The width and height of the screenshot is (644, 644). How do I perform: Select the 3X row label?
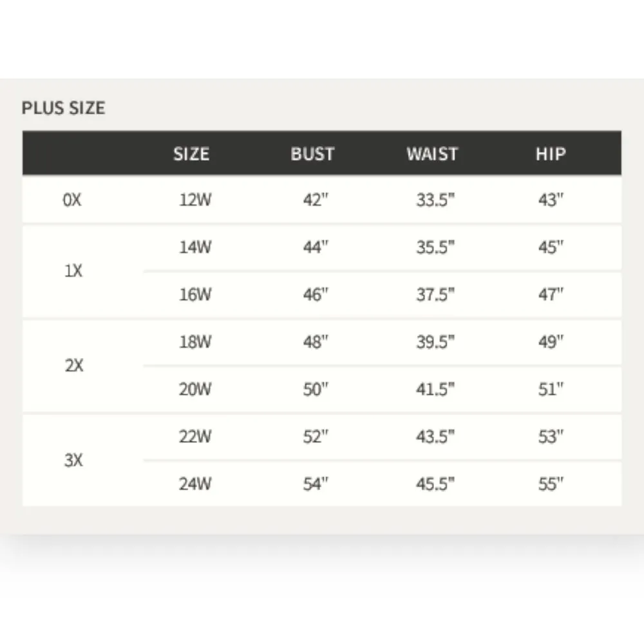pos(73,460)
